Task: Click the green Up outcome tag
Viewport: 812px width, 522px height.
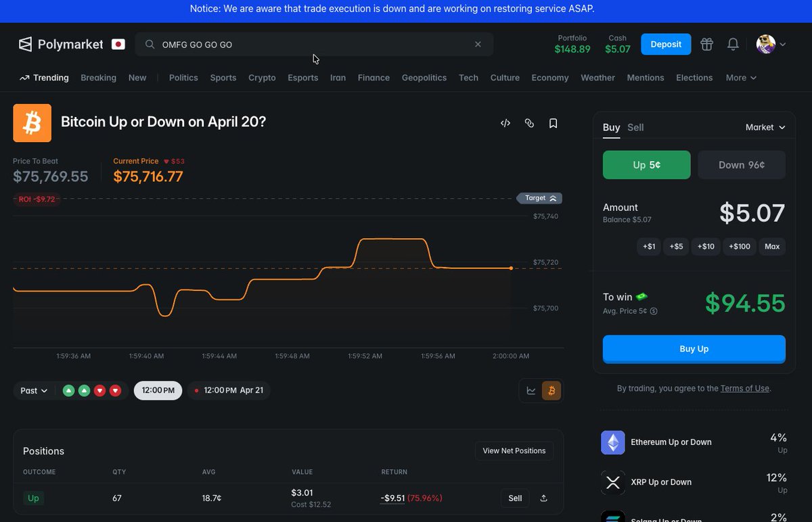Action: pyautogui.click(x=33, y=498)
